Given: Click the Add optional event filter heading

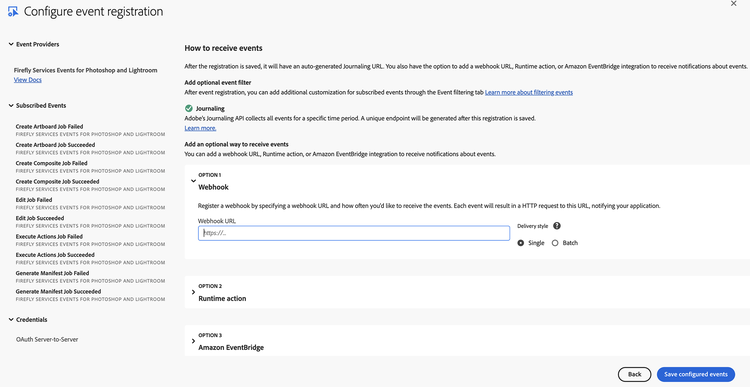Looking at the screenshot, I should 218,83.
